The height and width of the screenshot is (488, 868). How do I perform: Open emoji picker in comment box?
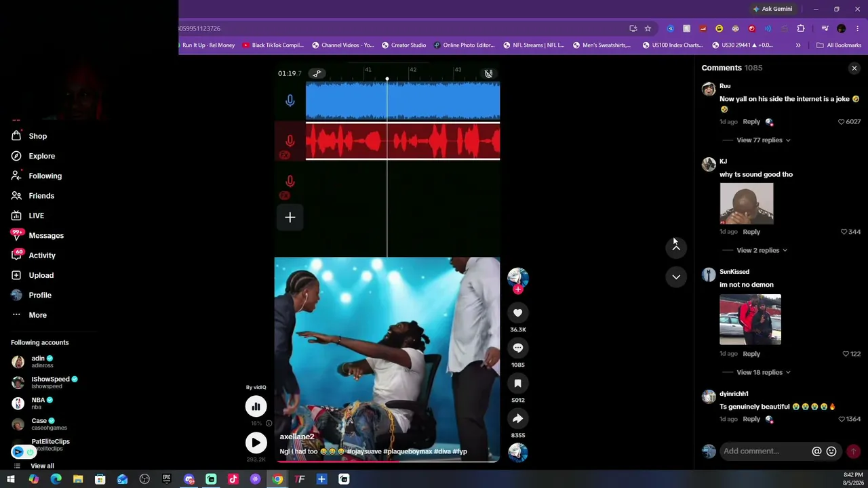click(x=831, y=451)
